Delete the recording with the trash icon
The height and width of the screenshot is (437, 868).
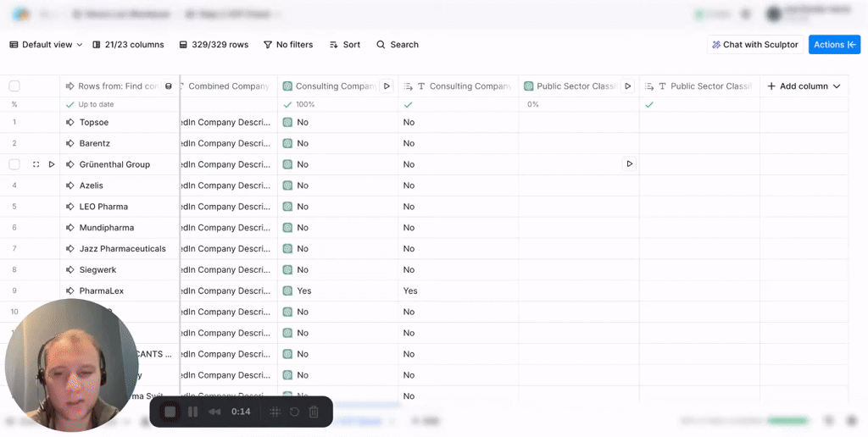click(314, 412)
